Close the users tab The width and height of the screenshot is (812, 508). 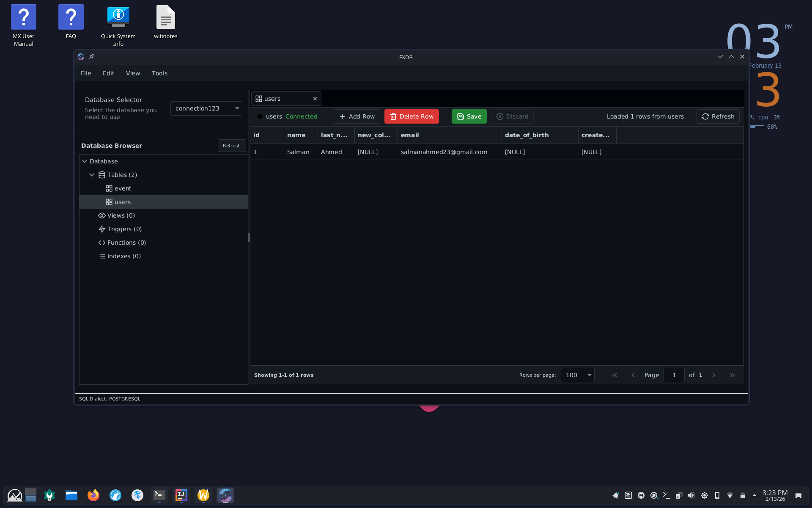coord(315,99)
